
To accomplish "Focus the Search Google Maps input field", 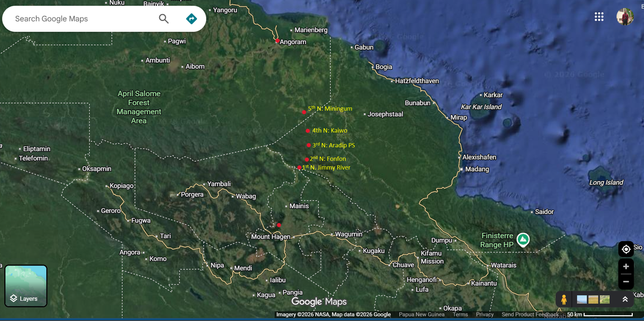I will [x=84, y=19].
